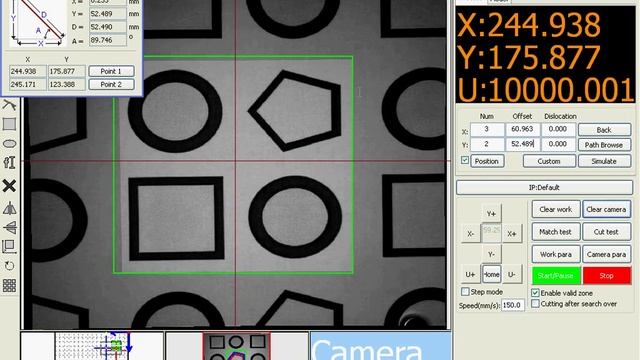Click the Simulate button
This screenshot has height=360, width=640.
(x=604, y=161)
